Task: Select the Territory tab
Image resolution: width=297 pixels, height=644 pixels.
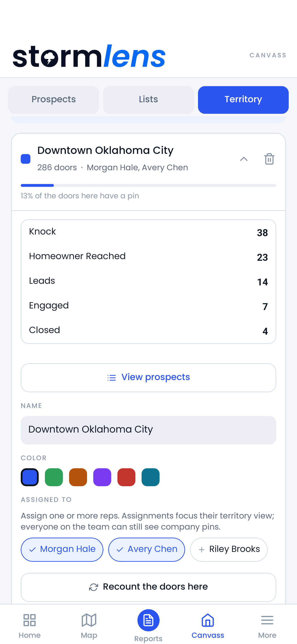Action: pos(243,100)
